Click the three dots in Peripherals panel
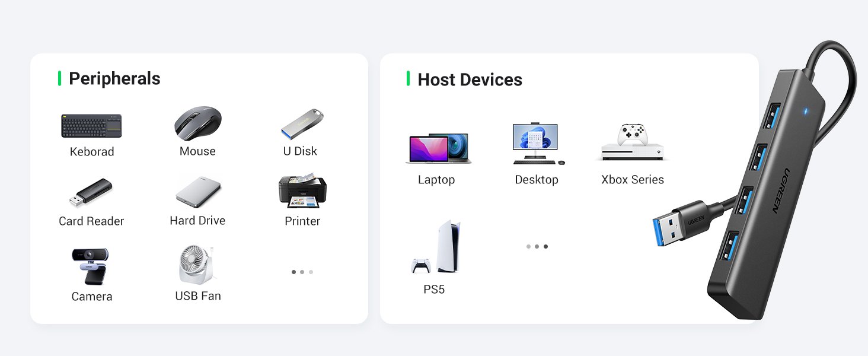868x356 pixels. pos(302,272)
